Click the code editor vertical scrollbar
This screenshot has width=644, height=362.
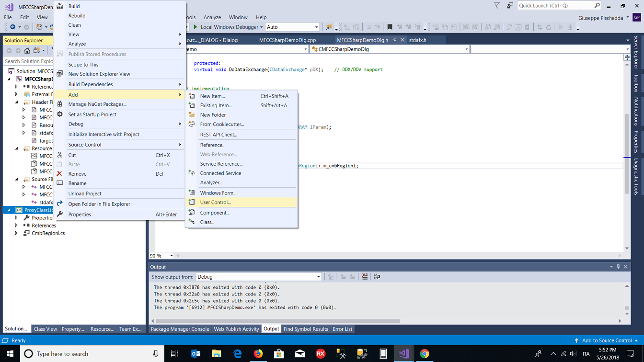tap(627, 155)
